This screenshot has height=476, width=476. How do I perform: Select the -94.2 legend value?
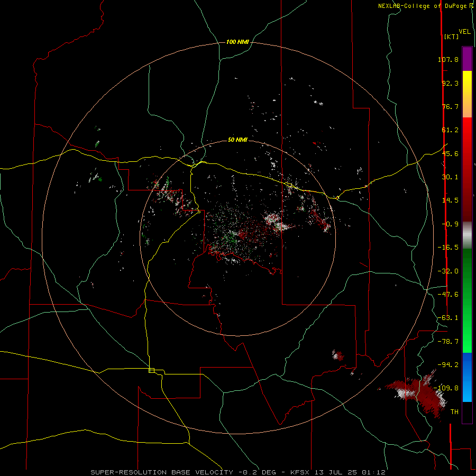pos(448,365)
